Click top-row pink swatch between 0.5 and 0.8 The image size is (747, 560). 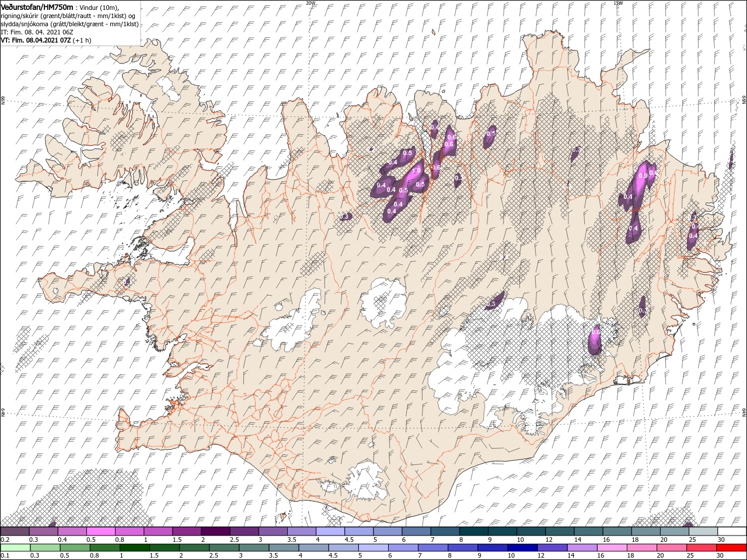tap(101, 531)
